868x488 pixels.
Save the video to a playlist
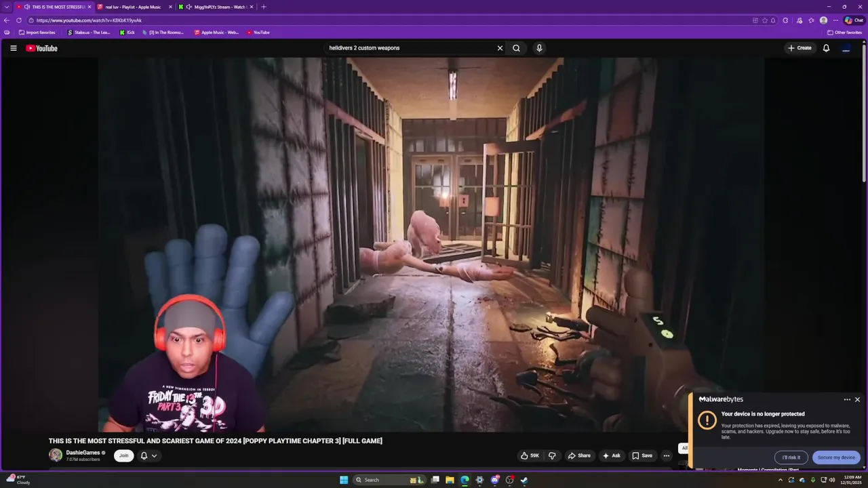pos(642,455)
